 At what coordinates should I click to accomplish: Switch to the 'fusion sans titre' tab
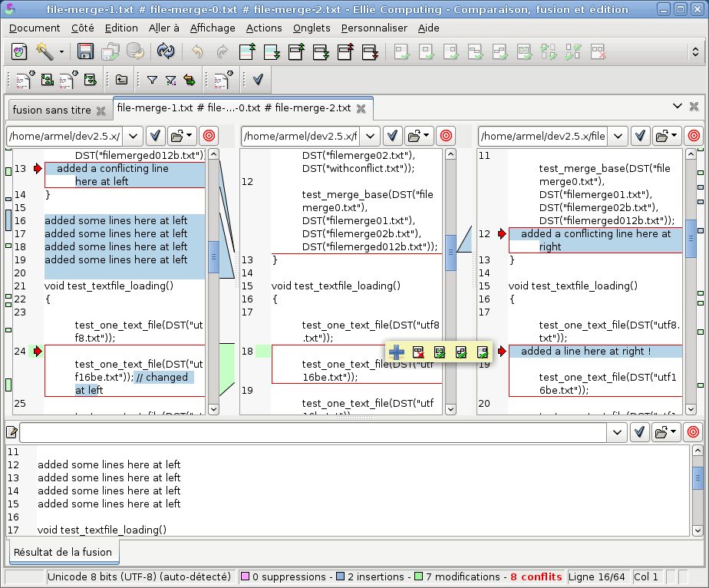pyautogui.click(x=54, y=110)
